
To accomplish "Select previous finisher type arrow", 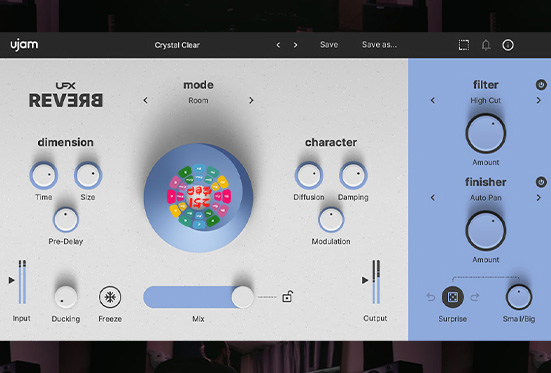I will 433,198.
